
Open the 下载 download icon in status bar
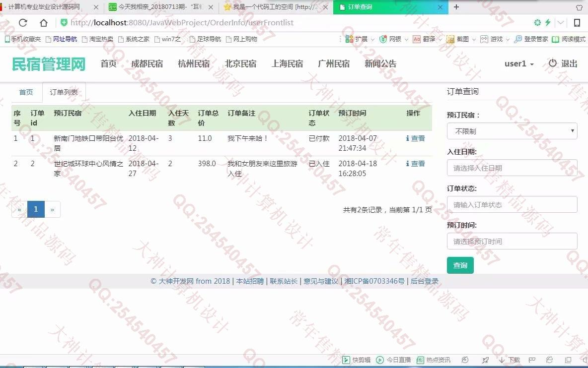(x=502, y=360)
